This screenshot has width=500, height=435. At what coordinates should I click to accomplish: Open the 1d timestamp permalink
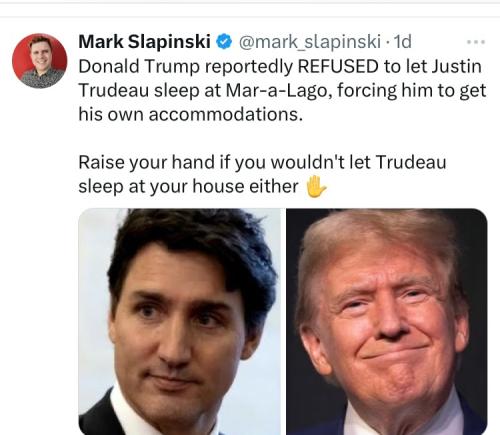point(403,42)
